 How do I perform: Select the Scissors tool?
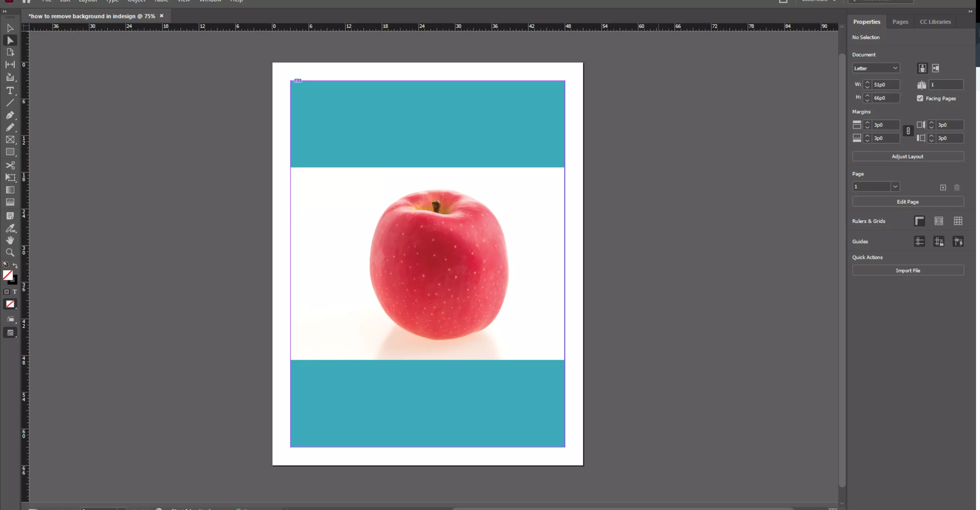click(x=10, y=165)
